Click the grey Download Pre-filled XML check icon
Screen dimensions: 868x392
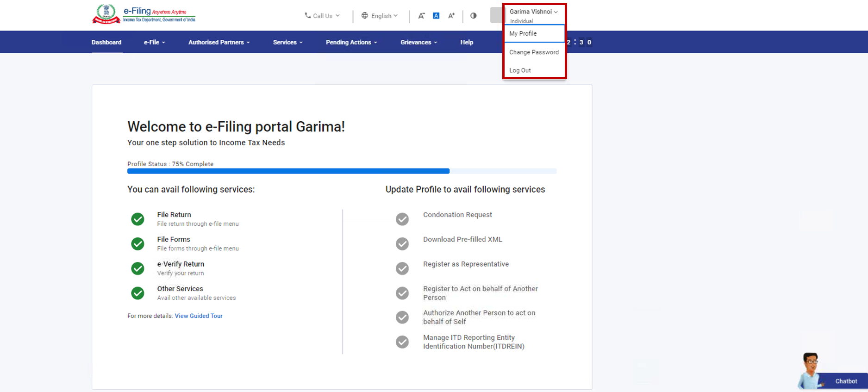pos(402,243)
